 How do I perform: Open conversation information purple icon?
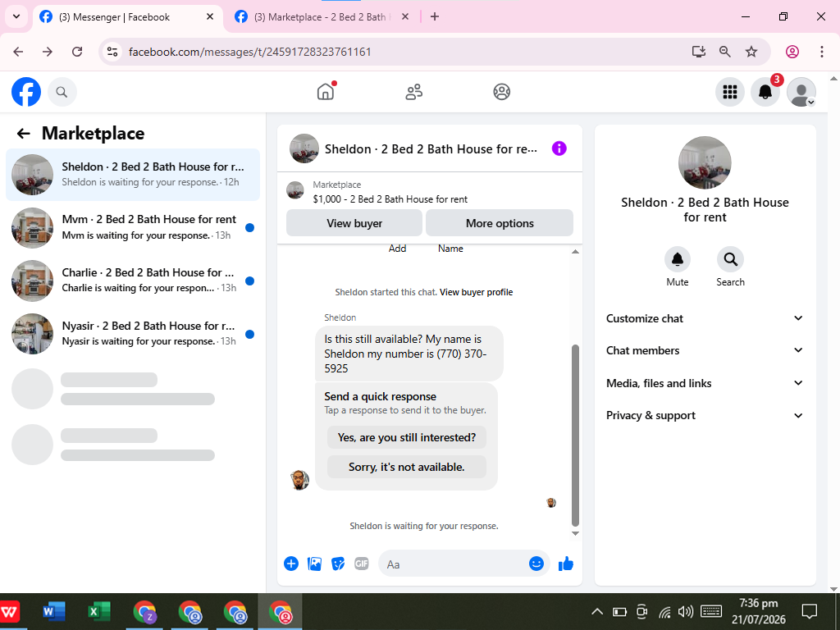(559, 148)
